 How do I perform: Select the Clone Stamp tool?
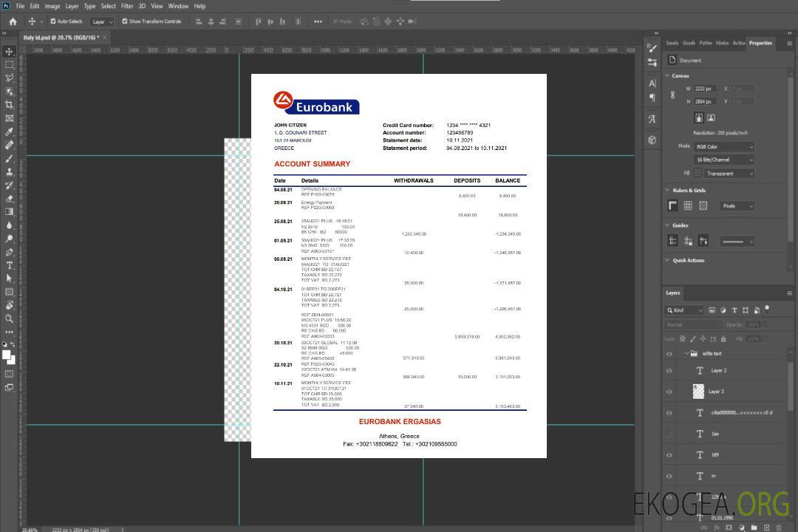[9, 171]
